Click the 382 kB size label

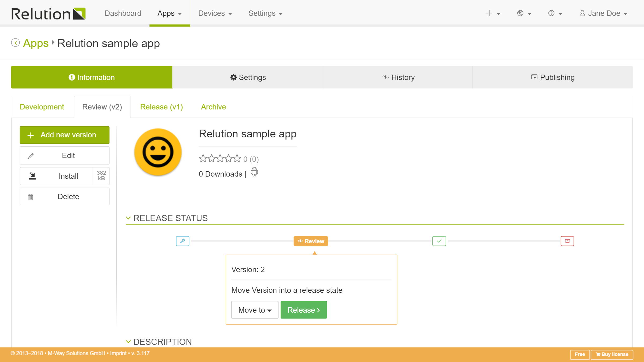point(101,176)
